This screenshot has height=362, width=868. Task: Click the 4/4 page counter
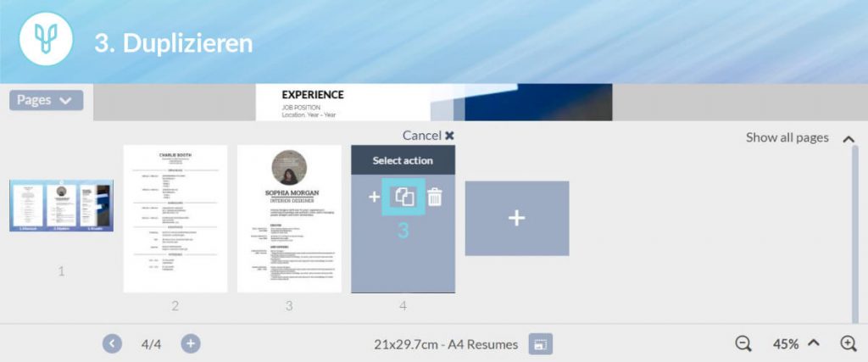point(152,343)
